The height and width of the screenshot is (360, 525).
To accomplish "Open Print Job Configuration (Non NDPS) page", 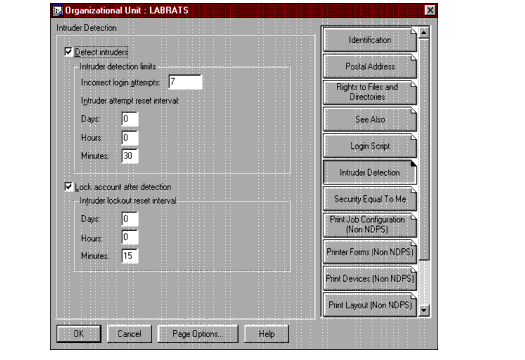I will [x=370, y=225].
